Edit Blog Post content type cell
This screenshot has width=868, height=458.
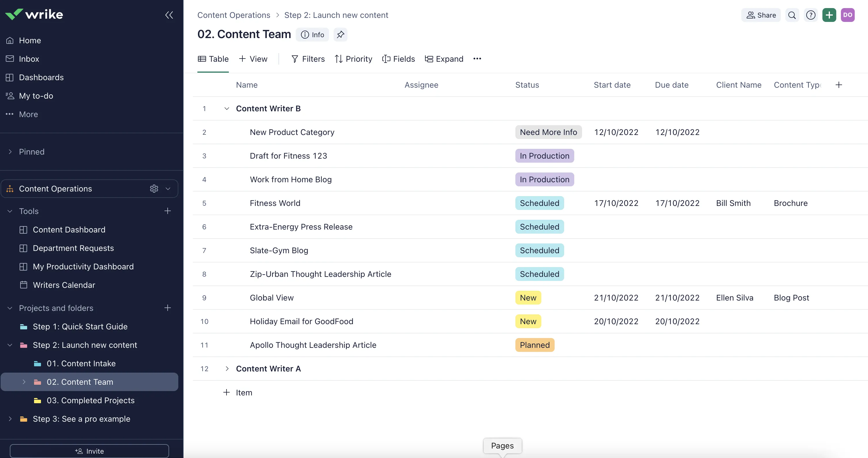(791, 298)
